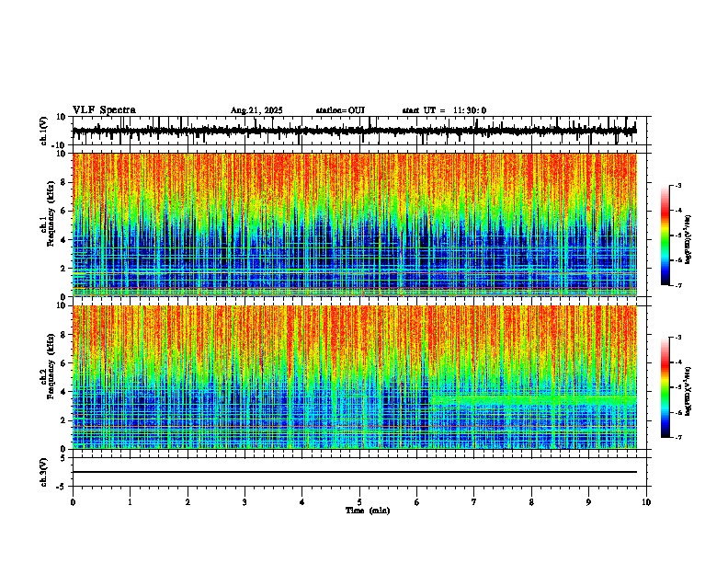The width and height of the screenshot is (728, 563).
Task: Click the "Time (min)" axis label
Action: (x=368, y=511)
